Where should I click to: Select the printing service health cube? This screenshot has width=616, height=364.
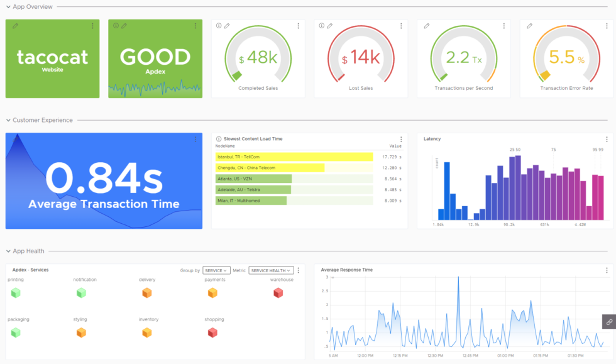point(16,293)
